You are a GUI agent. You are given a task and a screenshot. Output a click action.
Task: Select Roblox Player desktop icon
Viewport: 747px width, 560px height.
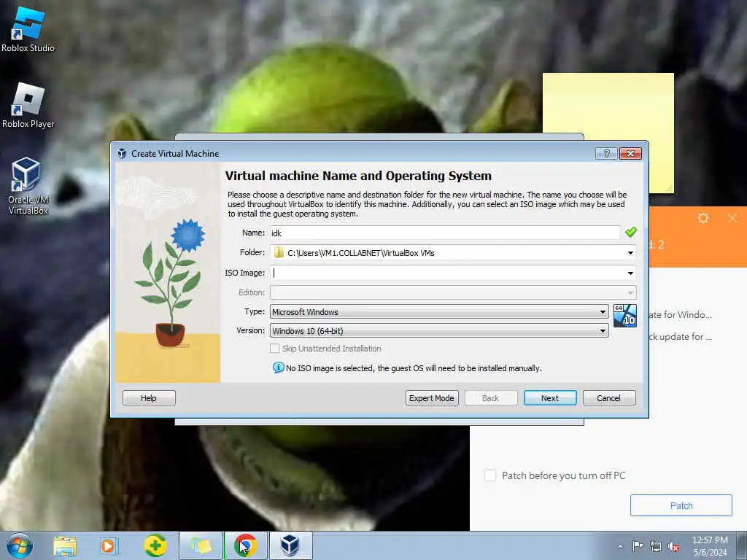28,105
